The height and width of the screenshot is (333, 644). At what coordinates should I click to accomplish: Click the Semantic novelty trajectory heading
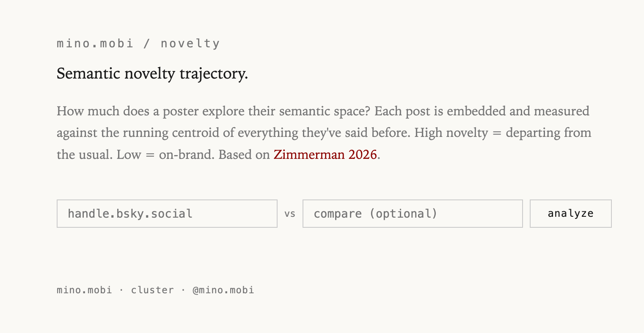[x=152, y=74]
